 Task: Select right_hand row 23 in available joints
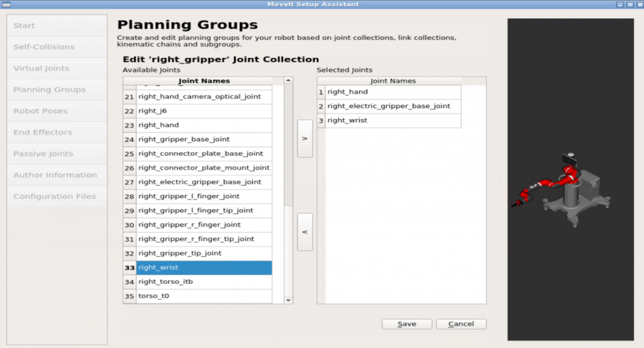coord(204,125)
